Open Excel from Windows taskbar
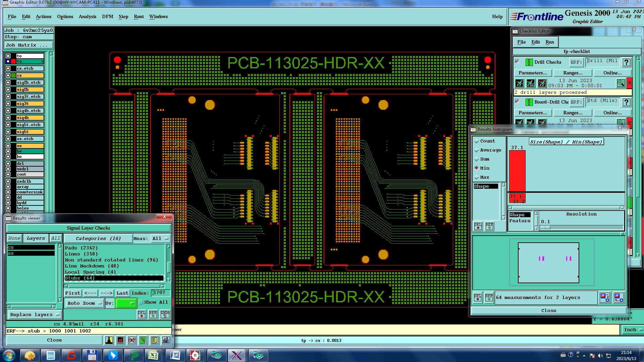The image size is (644, 362). point(154,355)
